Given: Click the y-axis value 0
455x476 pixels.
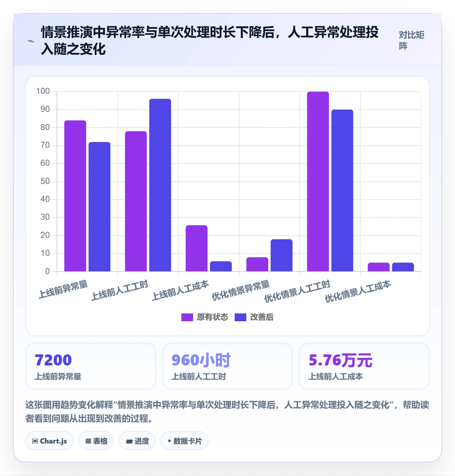Looking at the screenshot, I should 47,271.
